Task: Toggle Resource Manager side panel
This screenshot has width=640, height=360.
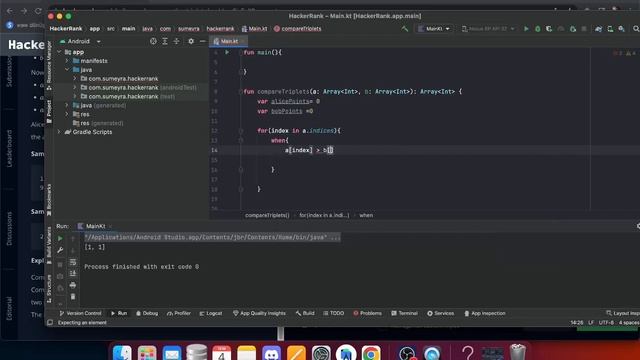Action: pyautogui.click(x=49, y=65)
